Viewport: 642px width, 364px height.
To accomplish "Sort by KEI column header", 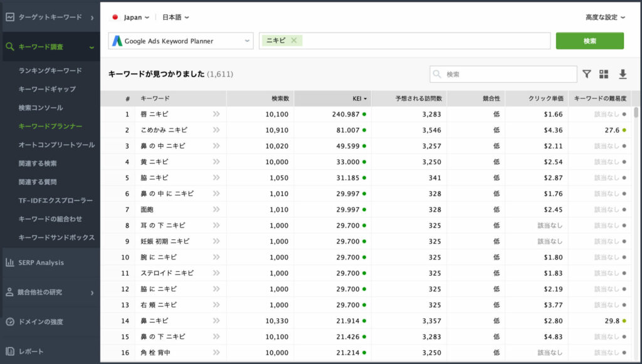I will [x=359, y=98].
